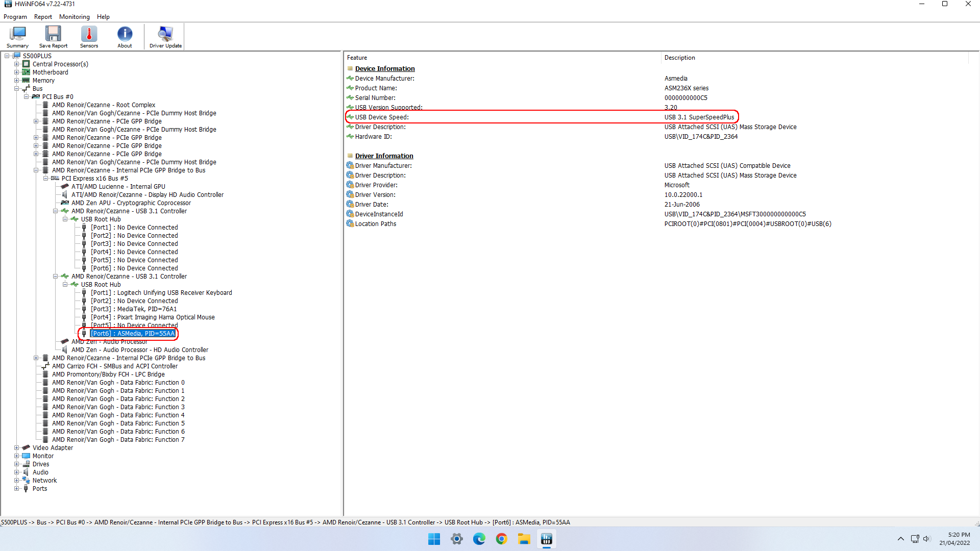Click the Description column header

pos(815,58)
